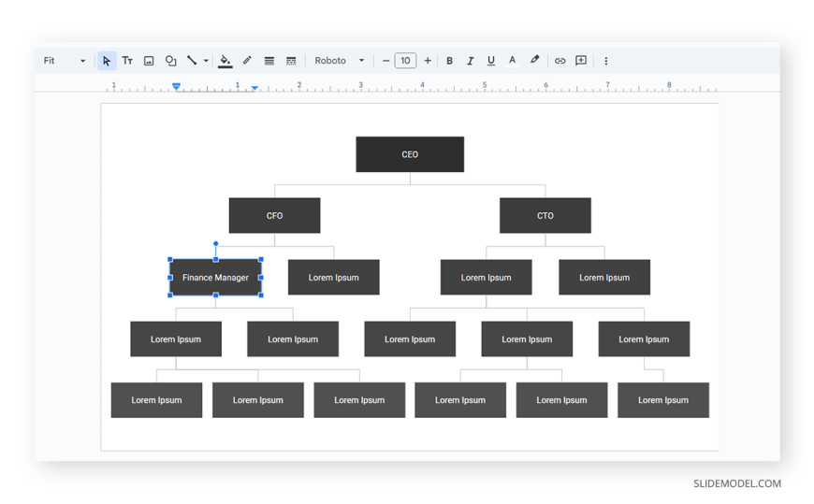Toggle italic formatting
Screen dimensions: 814x504
click(470, 61)
